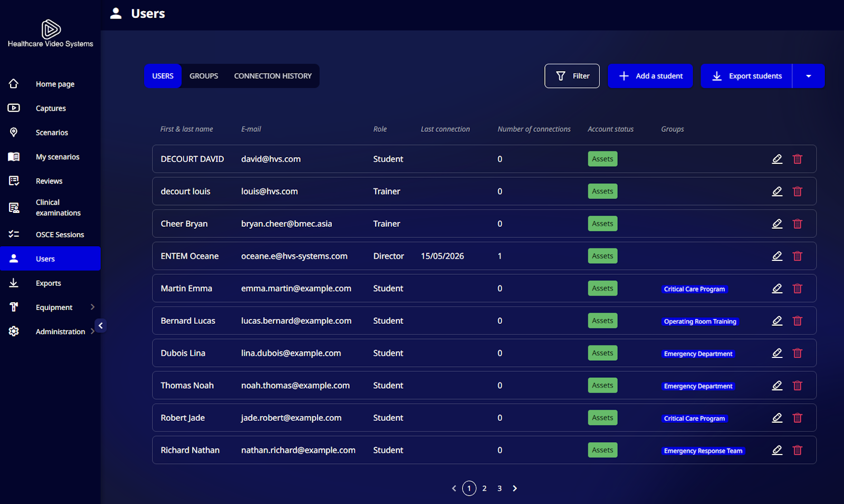The width and height of the screenshot is (844, 504).
Task: Edit Dubois Lina's profile
Action: pos(777,353)
